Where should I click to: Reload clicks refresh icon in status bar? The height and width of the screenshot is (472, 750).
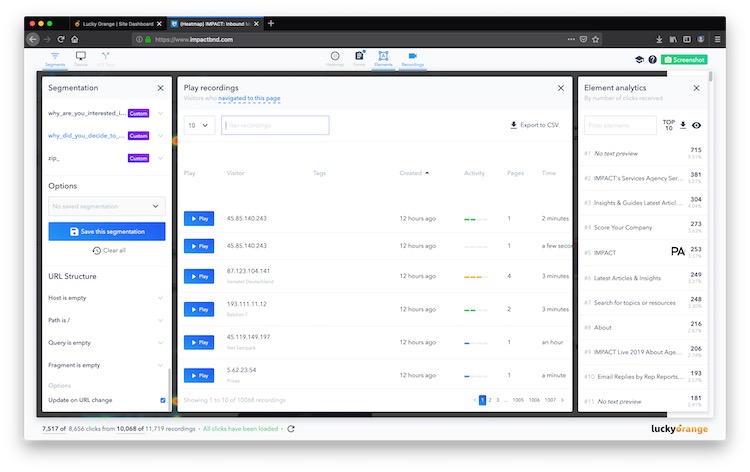[291, 429]
